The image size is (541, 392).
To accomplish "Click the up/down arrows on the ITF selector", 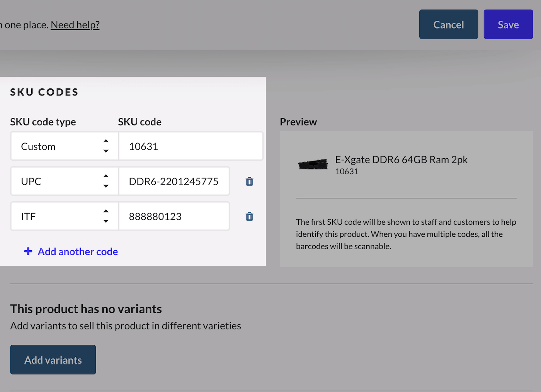I will click(106, 216).
